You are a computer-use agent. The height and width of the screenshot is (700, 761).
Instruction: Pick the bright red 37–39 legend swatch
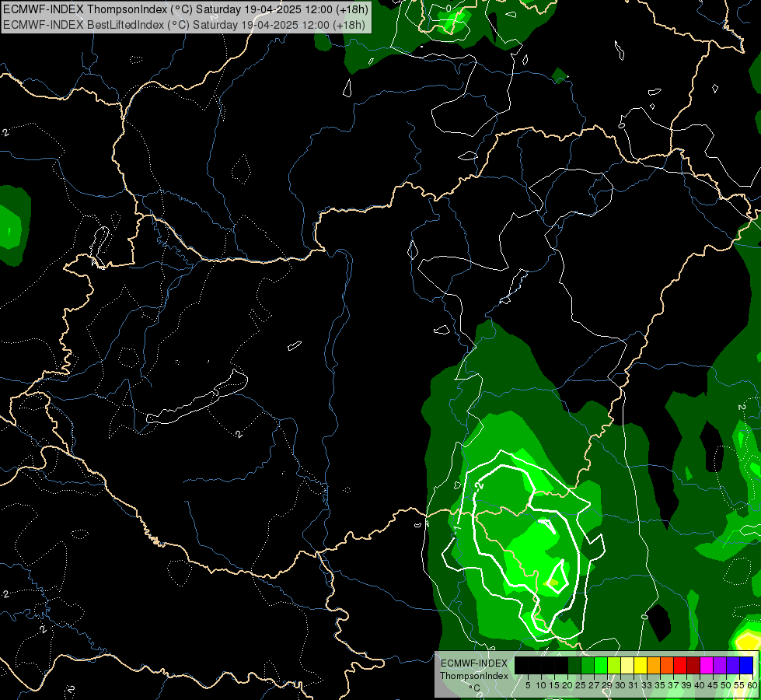[680, 666]
